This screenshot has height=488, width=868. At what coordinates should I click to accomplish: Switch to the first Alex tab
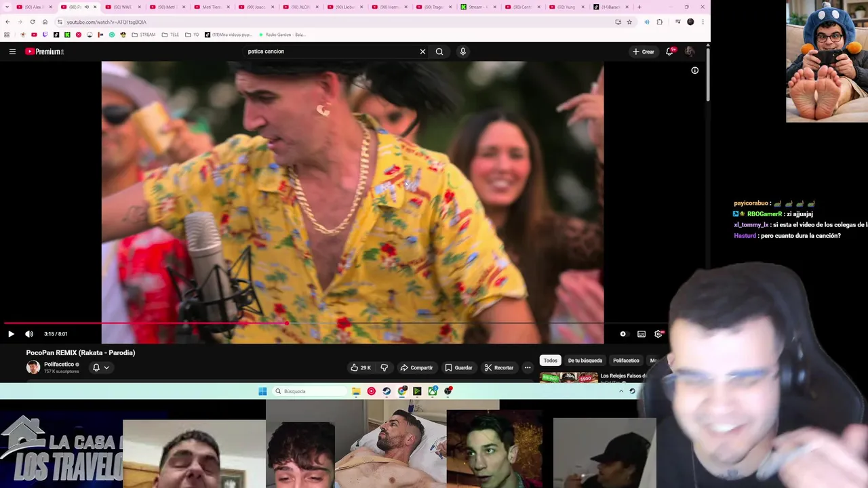tap(33, 7)
